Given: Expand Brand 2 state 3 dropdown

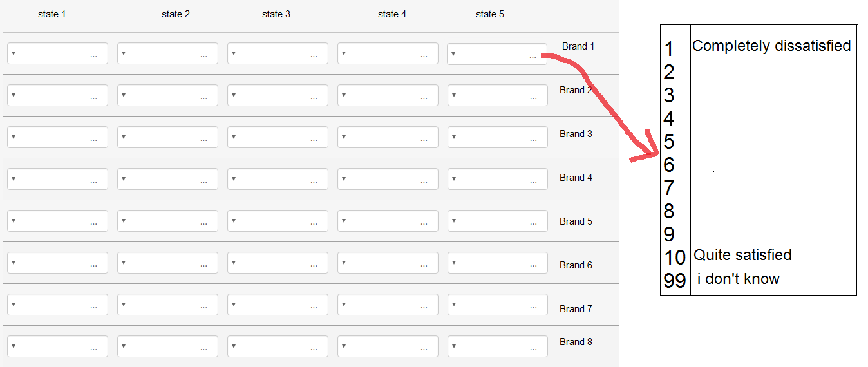Looking at the screenshot, I should click(x=278, y=96).
